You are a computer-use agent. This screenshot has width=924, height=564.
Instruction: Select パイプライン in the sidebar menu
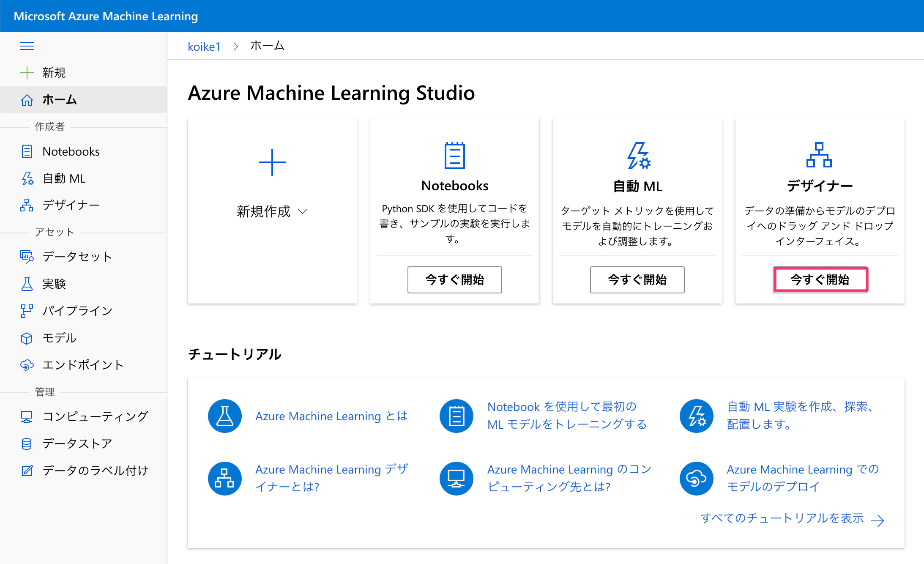pyautogui.click(x=83, y=311)
